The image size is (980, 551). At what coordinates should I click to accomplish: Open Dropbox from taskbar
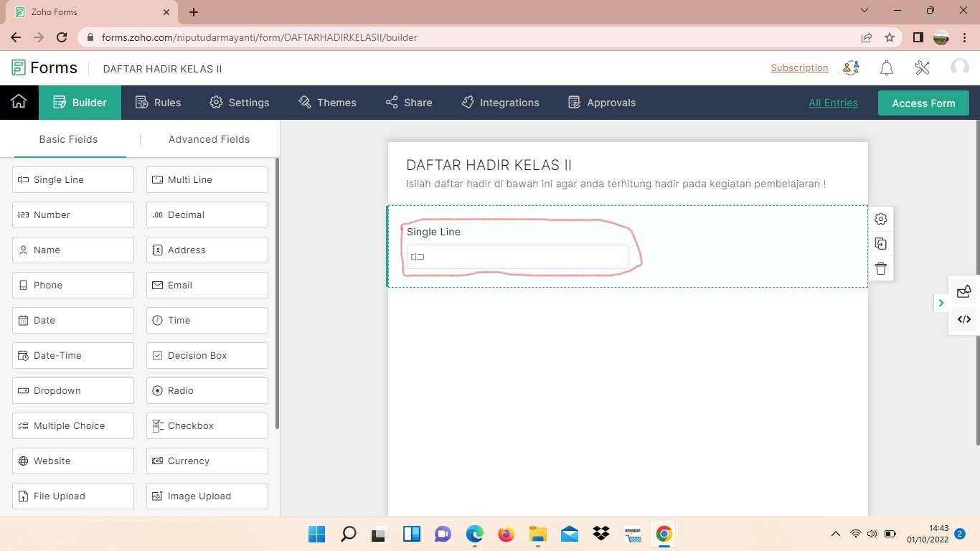tap(600, 534)
